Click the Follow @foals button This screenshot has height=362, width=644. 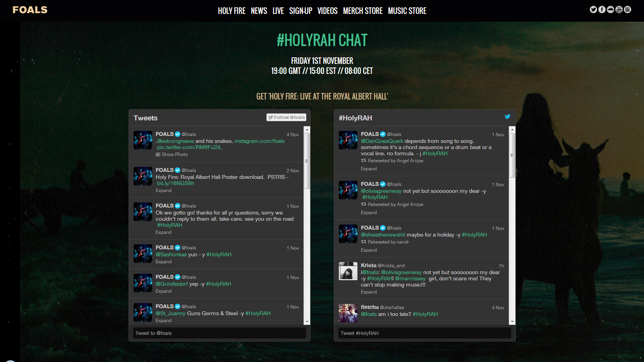tap(287, 117)
